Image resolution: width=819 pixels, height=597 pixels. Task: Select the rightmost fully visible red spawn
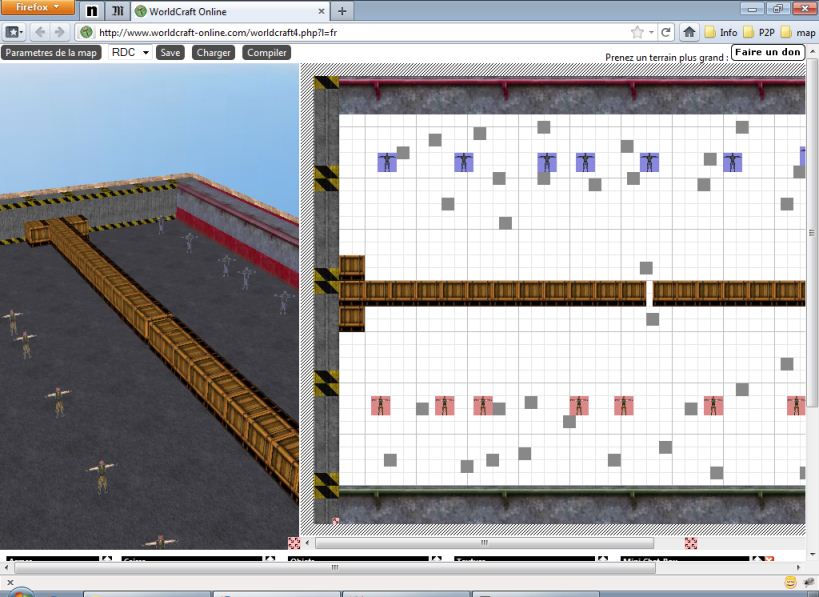pyautogui.click(x=713, y=406)
